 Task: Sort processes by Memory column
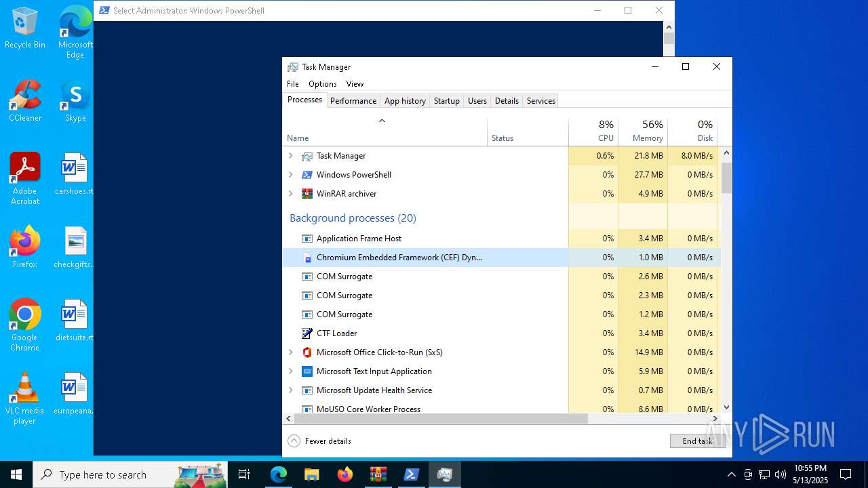click(x=643, y=131)
